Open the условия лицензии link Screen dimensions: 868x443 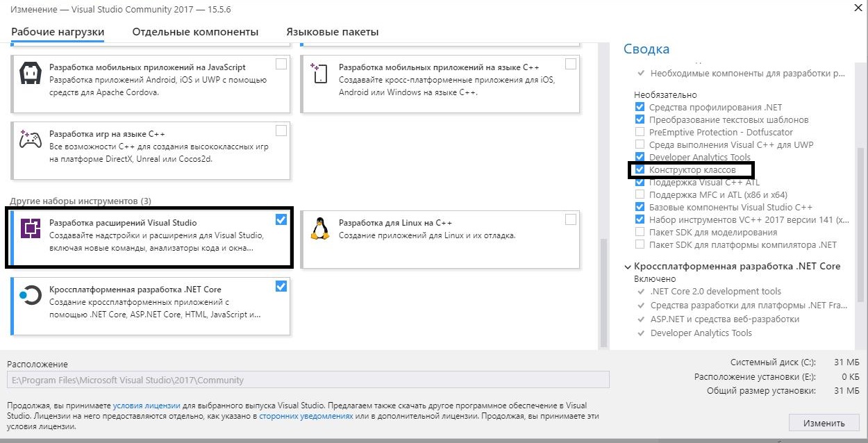(147, 406)
